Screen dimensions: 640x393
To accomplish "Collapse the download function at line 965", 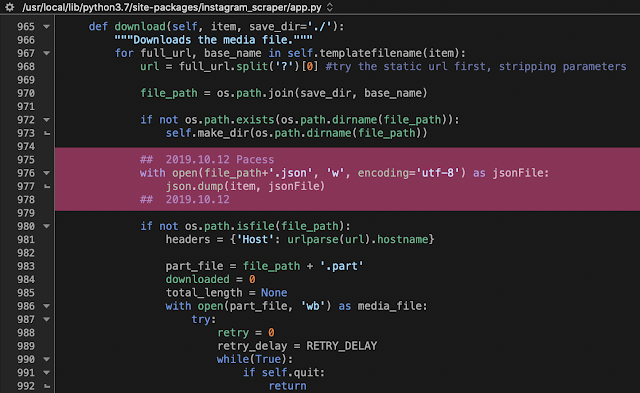I will [47, 27].
